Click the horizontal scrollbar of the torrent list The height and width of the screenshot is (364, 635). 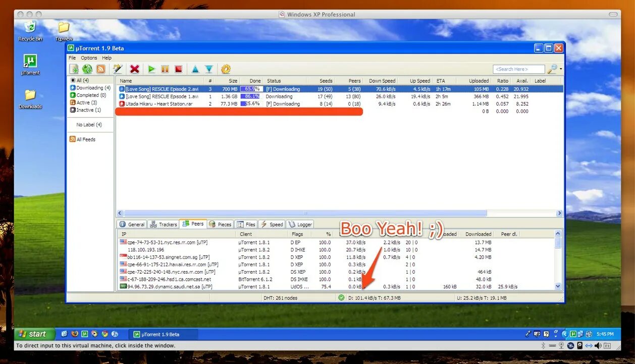(x=305, y=213)
